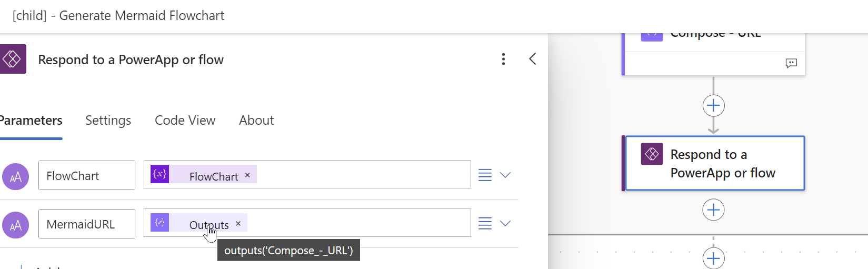Edit the MermaidURL output name field
The image size is (868, 269).
(x=87, y=224)
